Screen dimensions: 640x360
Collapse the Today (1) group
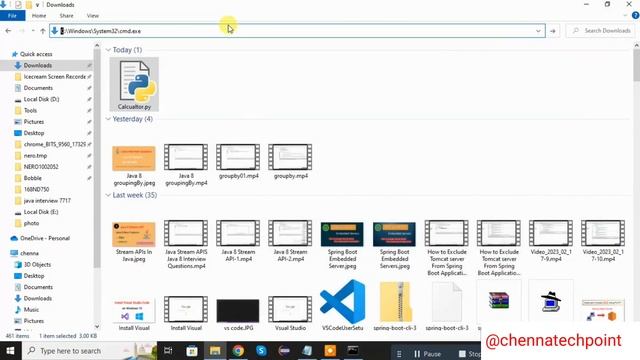tap(108, 50)
